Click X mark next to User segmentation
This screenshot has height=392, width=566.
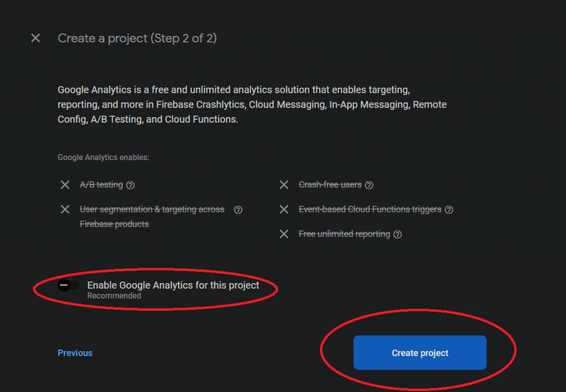click(65, 209)
